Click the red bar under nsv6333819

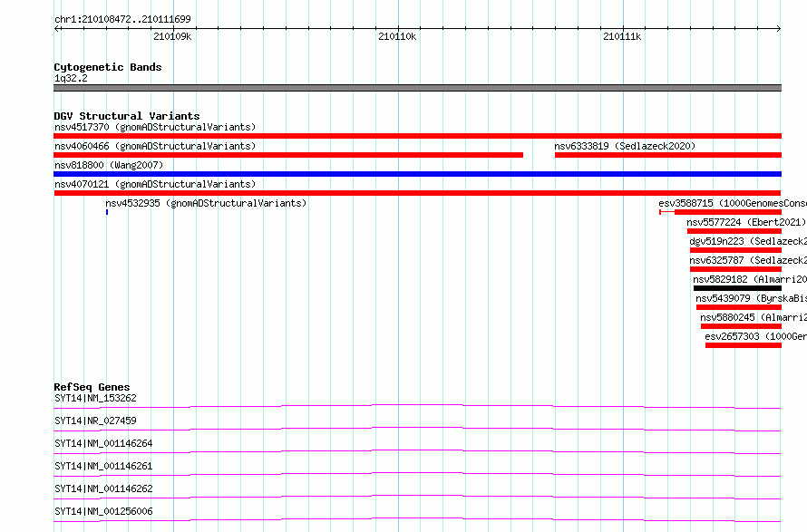point(668,155)
